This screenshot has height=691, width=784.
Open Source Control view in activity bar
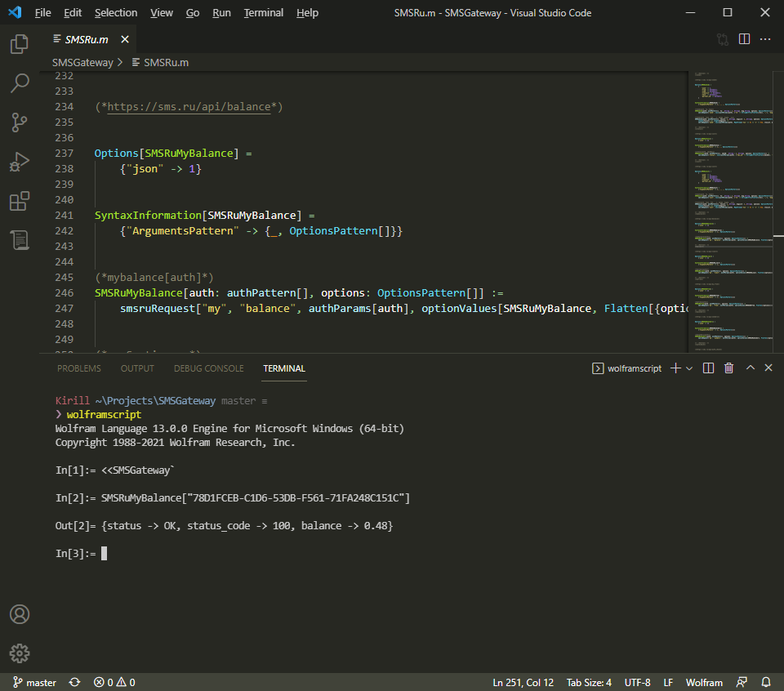20,123
